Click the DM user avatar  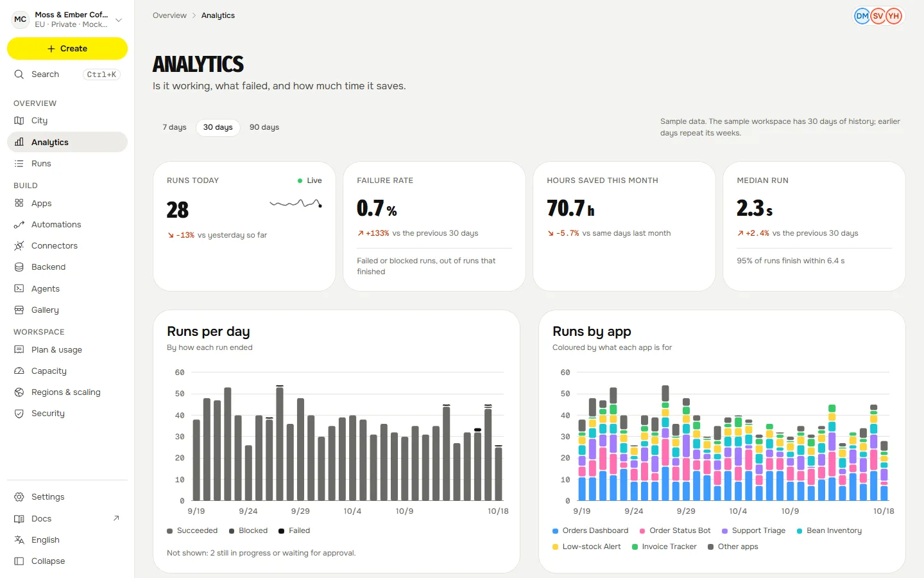coord(862,16)
